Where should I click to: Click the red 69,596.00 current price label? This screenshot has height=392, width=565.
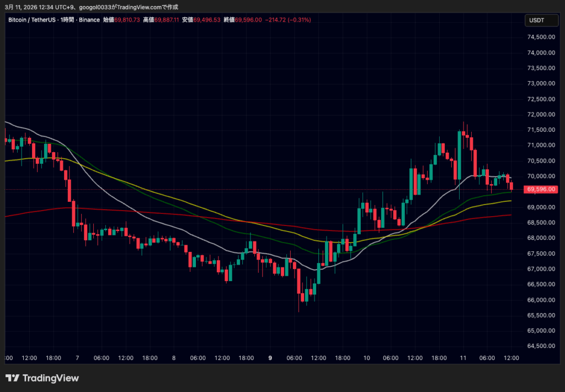point(541,189)
